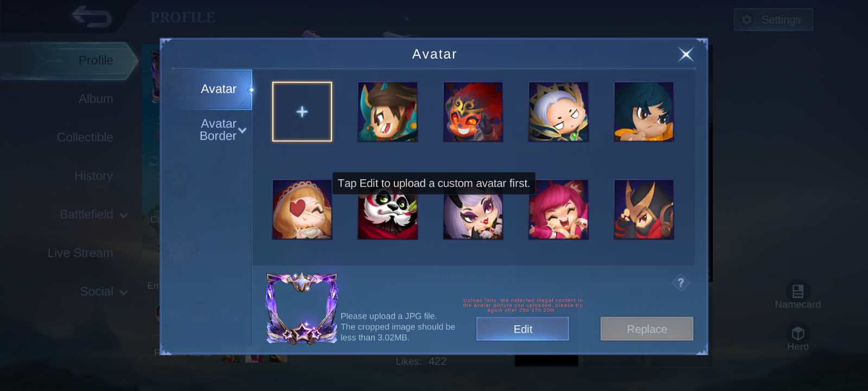Open the question mark help icon
The width and height of the screenshot is (868, 391).
point(681,282)
